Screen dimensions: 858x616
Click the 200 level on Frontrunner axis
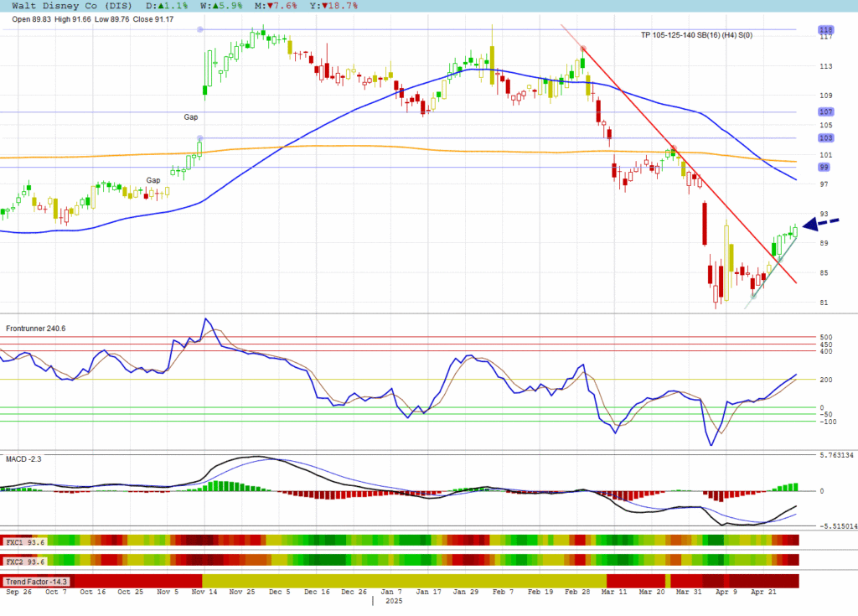pos(826,380)
